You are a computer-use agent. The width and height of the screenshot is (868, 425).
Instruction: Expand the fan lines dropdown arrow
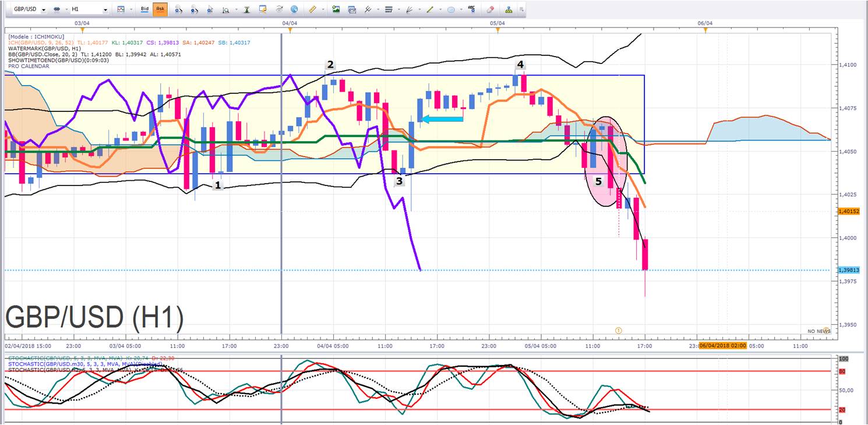pyautogui.click(x=420, y=10)
